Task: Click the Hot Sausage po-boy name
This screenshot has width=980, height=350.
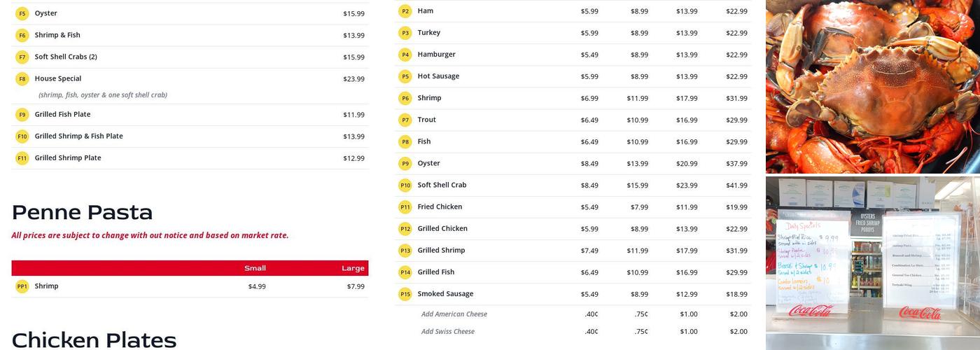Action: [x=438, y=76]
